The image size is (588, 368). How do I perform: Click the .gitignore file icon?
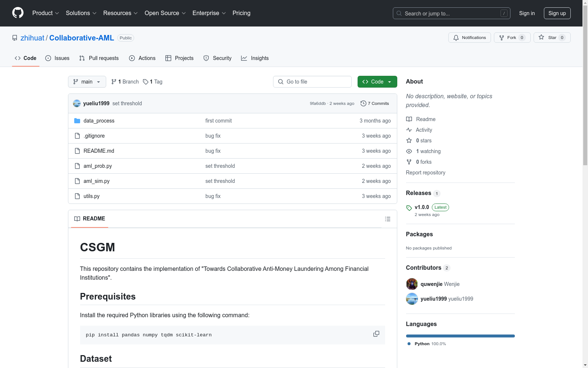point(77,136)
